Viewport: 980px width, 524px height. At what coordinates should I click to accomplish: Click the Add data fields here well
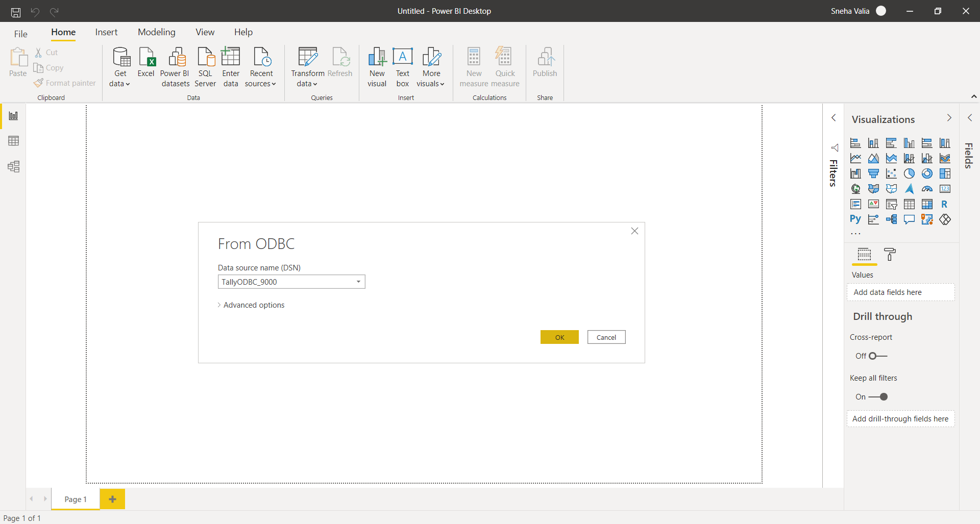pyautogui.click(x=901, y=292)
